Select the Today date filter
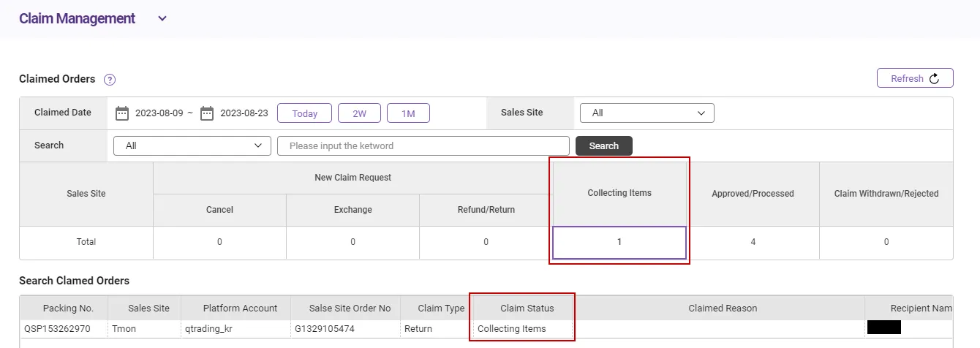 (304, 113)
